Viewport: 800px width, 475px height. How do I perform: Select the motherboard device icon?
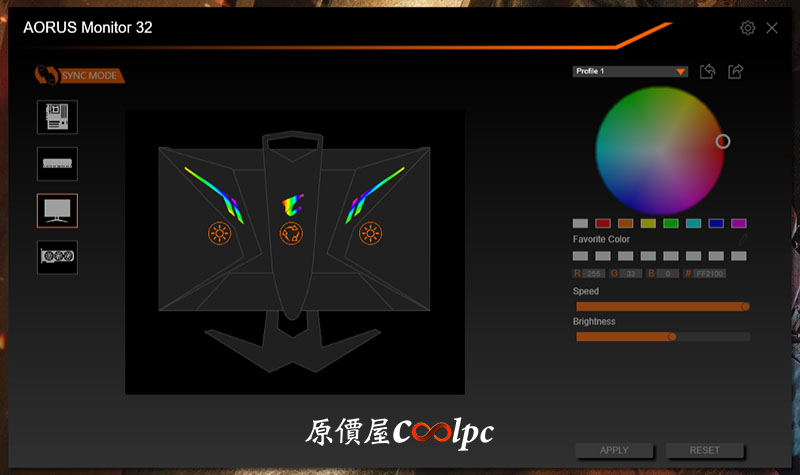[x=57, y=117]
